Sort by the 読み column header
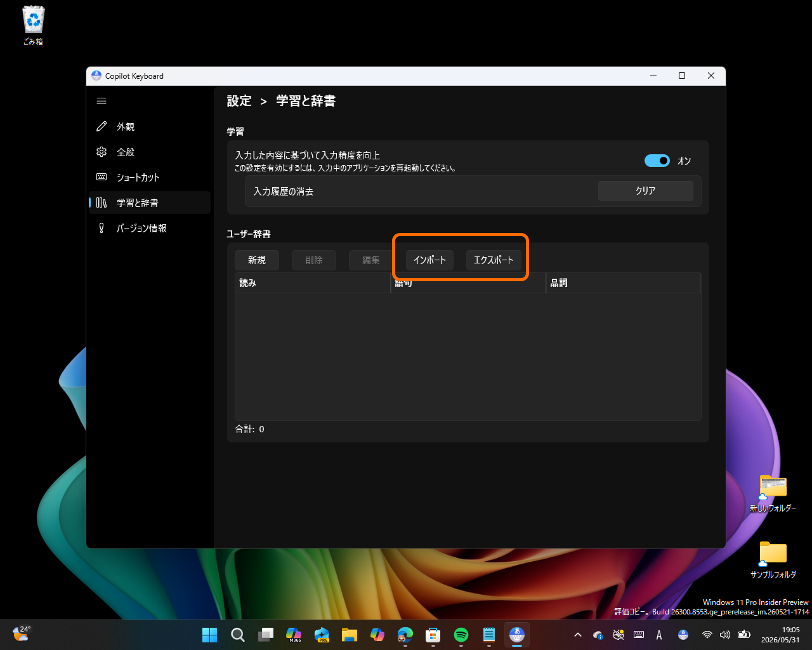The height and width of the screenshot is (650, 812). coord(313,283)
